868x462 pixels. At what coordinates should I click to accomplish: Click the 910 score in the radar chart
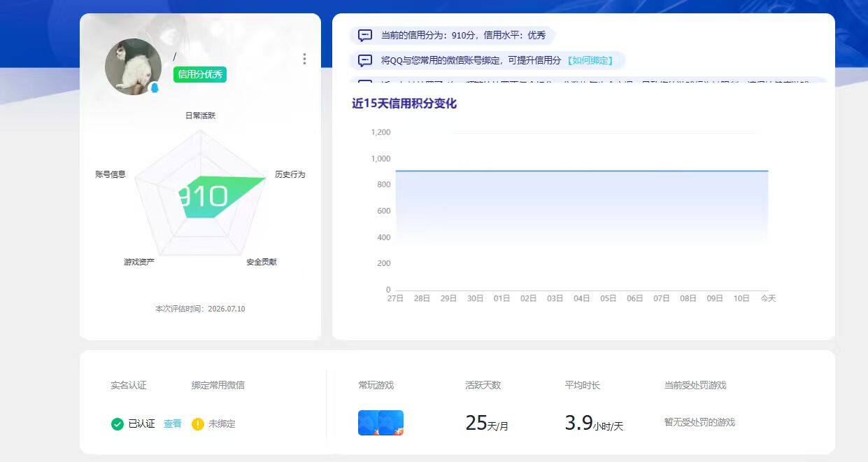(x=201, y=197)
